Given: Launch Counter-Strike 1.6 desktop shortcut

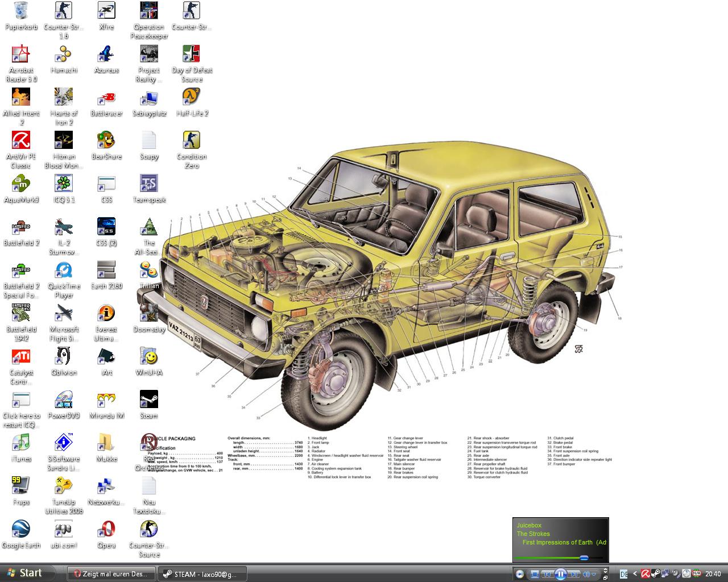Looking at the screenshot, I should pyautogui.click(x=64, y=20).
